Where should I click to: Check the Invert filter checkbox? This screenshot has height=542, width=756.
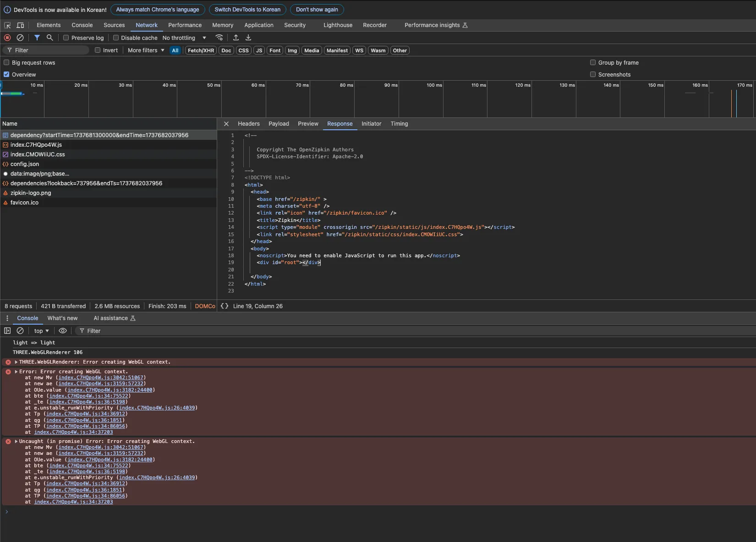[98, 50]
